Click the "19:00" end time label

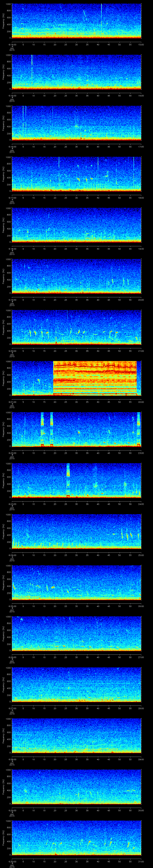coord(141,249)
